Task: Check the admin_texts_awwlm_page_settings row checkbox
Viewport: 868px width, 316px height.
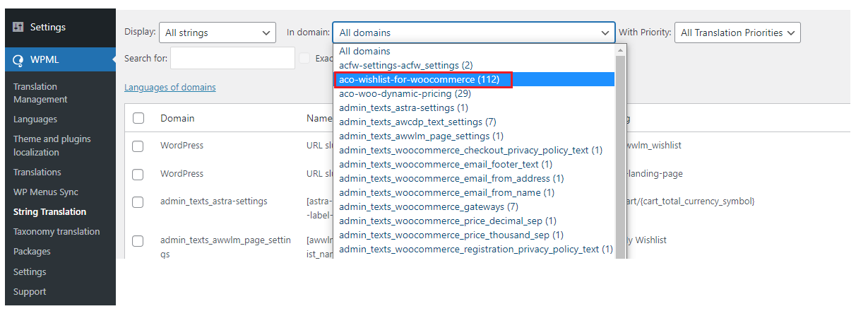Action: pyautogui.click(x=138, y=240)
